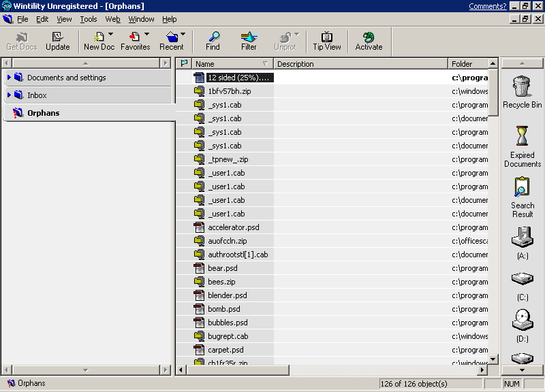Expand the Inbox tree node

[x=9, y=95]
